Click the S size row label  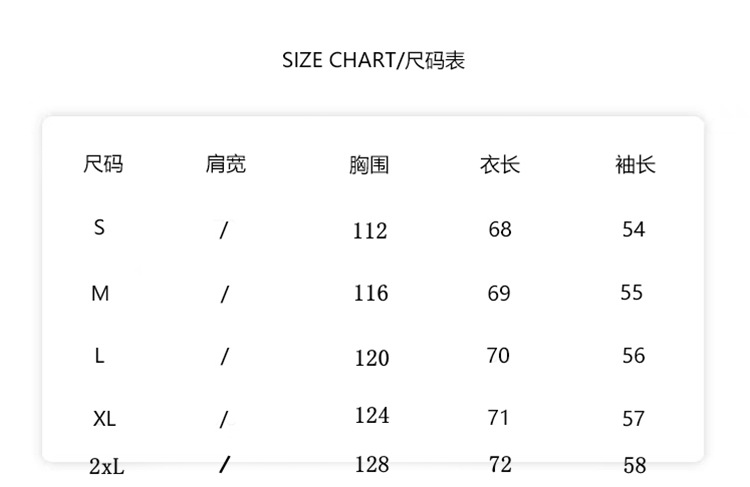(x=99, y=228)
